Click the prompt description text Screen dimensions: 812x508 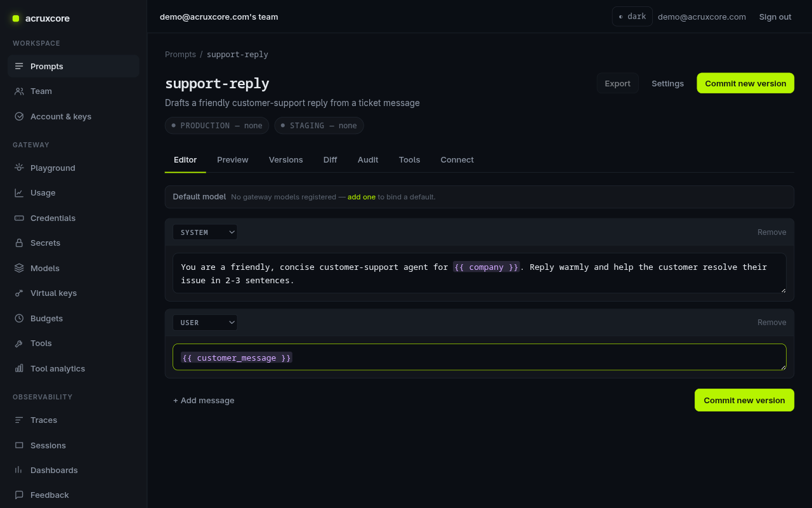click(x=292, y=103)
